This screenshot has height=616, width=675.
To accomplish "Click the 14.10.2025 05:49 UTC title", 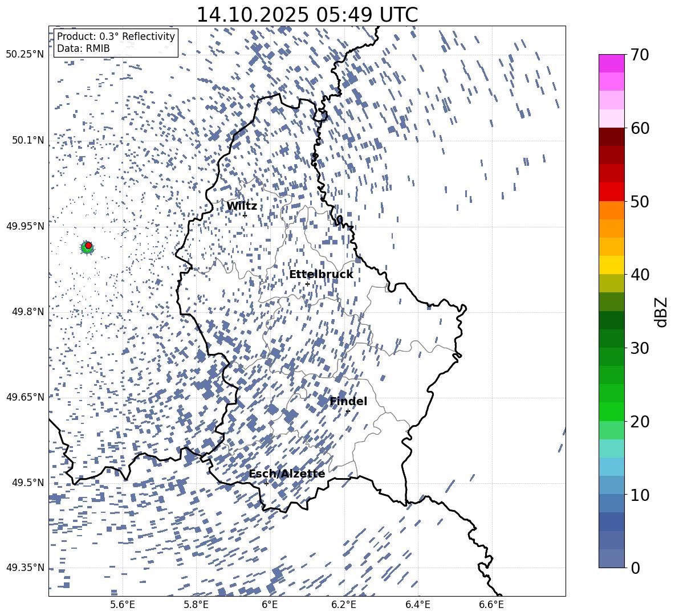I will tap(307, 15).
